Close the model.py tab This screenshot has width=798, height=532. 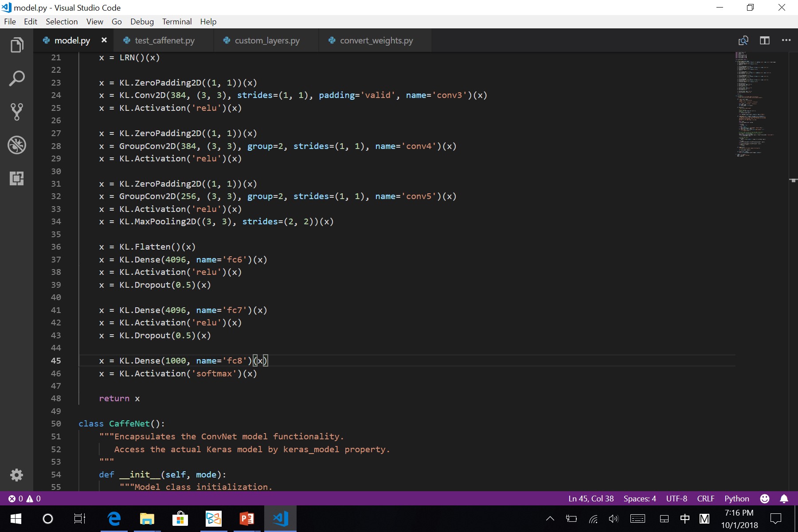(x=104, y=40)
